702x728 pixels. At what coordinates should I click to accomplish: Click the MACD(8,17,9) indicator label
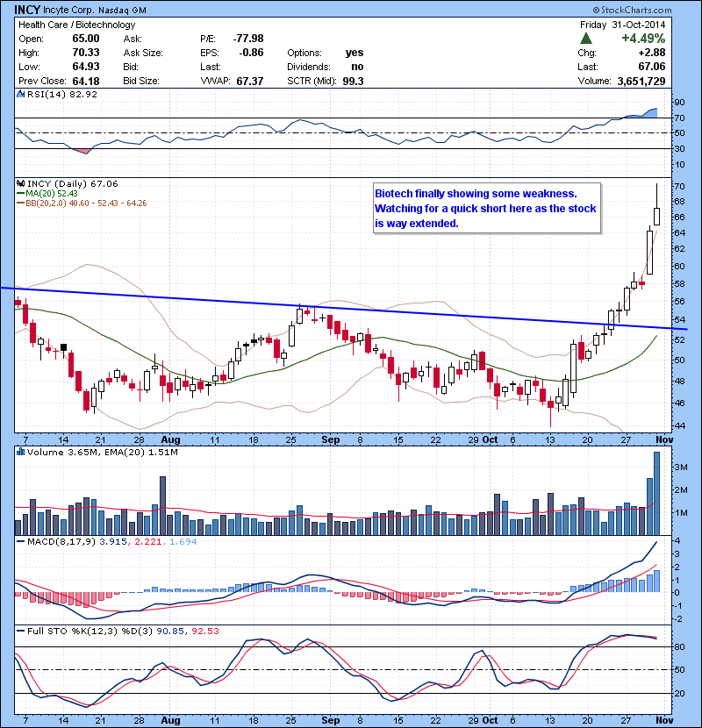coord(62,541)
